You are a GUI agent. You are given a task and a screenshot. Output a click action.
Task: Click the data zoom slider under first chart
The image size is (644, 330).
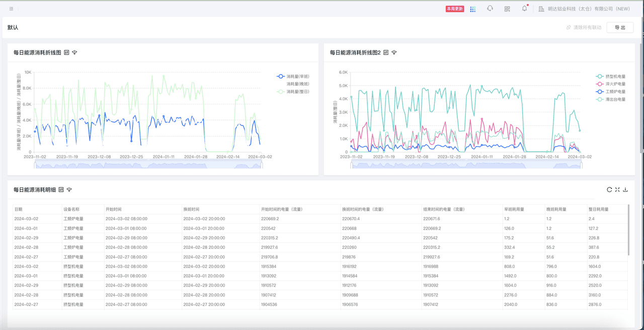point(148,165)
